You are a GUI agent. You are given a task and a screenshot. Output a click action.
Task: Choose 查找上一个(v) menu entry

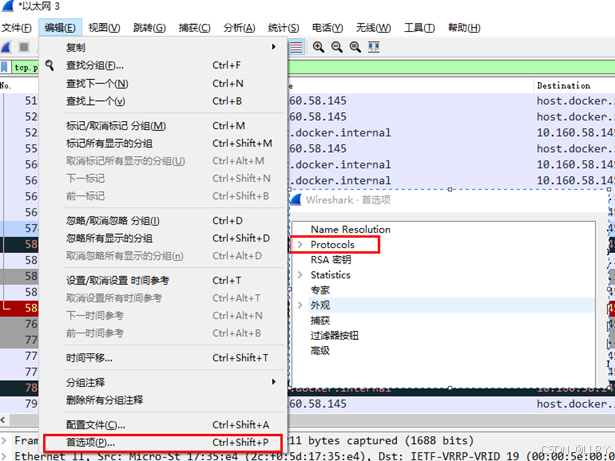click(x=163, y=101)
